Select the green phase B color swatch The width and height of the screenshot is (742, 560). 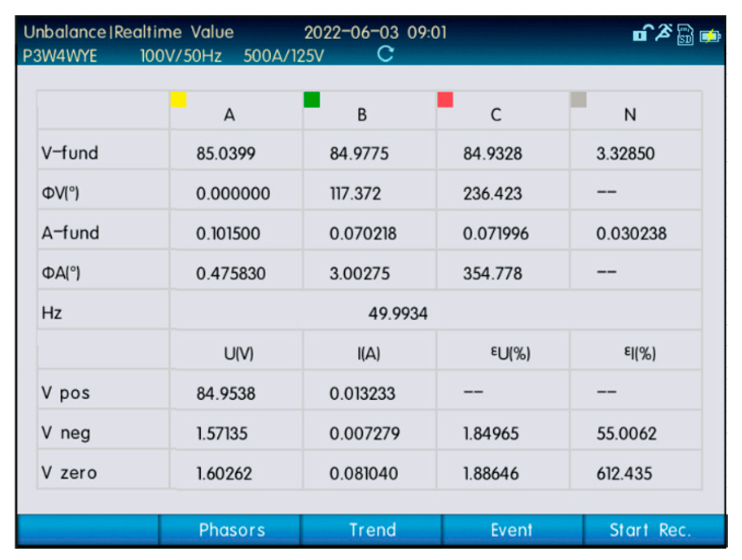(311, 99)
